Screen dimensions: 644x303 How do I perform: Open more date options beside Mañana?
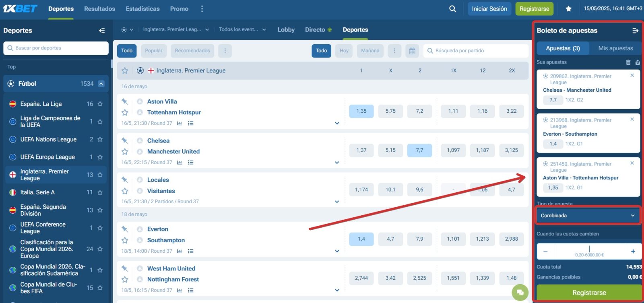pos(394,51)
